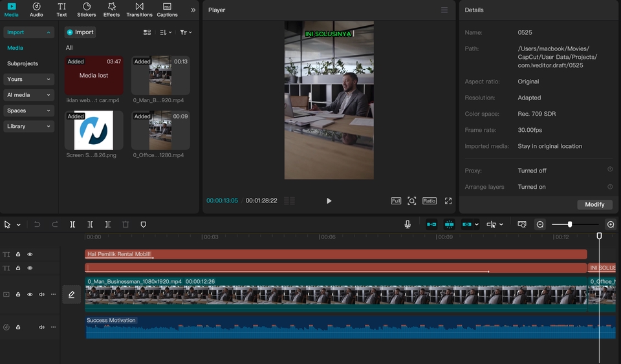Select the 0_Man_B...920.mp4 thumbnail
The image size is (621, 364).
tap(160, 75)
